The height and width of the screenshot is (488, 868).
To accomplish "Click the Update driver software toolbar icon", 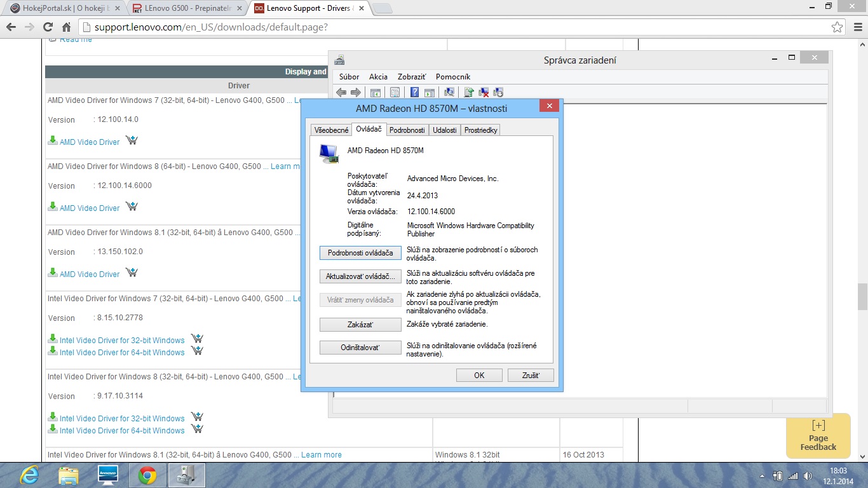I will [x=469, y=92].
